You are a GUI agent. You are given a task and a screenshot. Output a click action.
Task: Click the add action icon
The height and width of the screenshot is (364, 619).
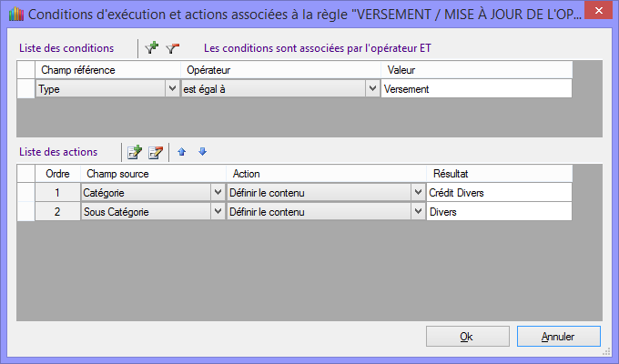coord(135,152)
